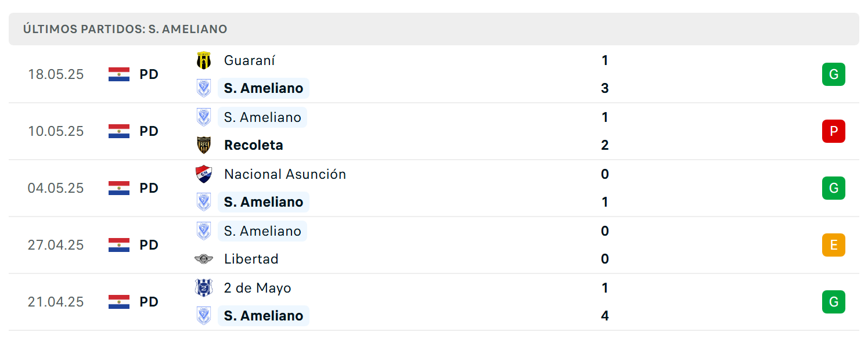Click the Recoleta team crest icon
868x346 pixels.
coord(204,145)
